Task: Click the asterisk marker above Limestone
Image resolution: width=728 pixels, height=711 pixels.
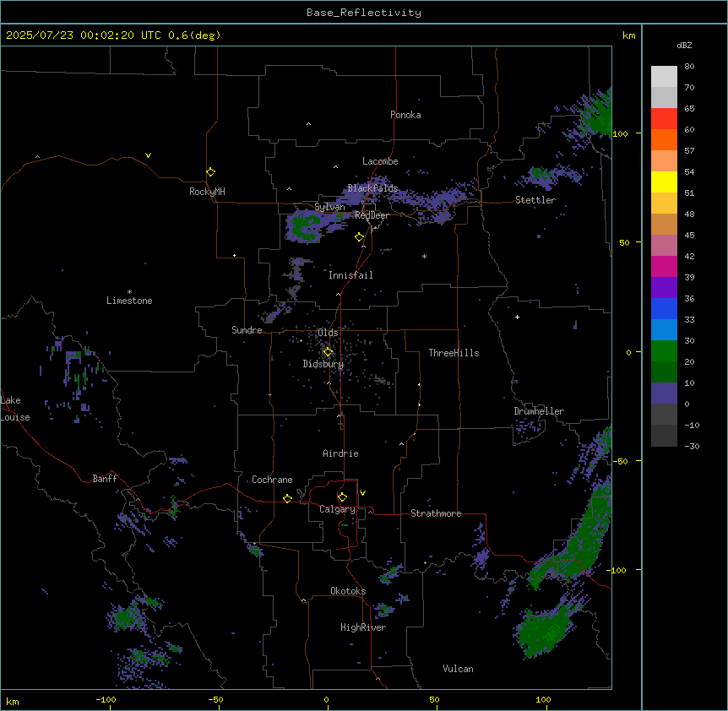Action: tap(129, 292)
